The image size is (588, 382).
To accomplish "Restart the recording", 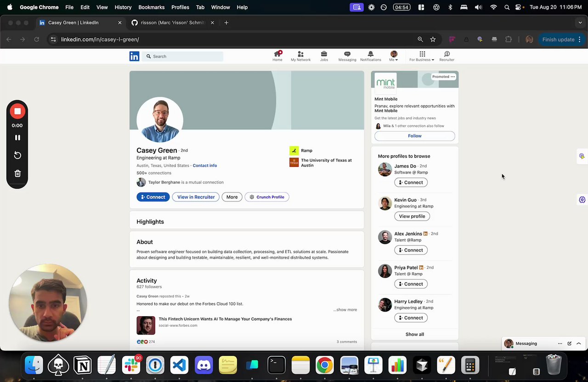I will point(17,155).
